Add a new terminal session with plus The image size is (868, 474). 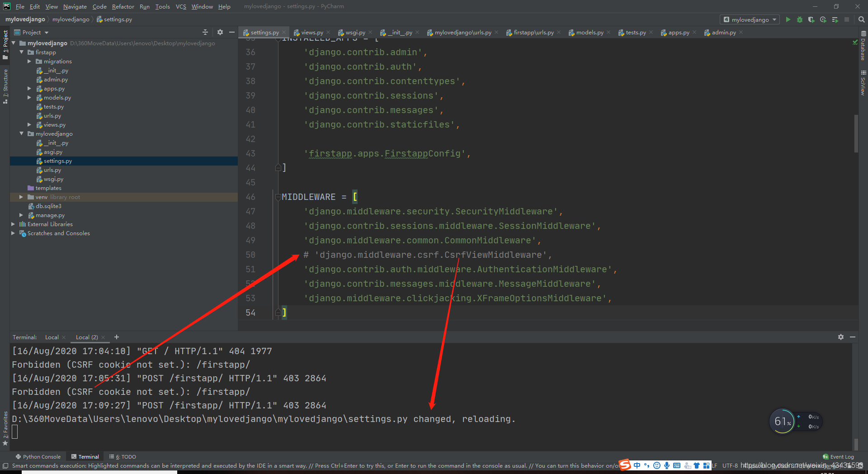[116, 337]
